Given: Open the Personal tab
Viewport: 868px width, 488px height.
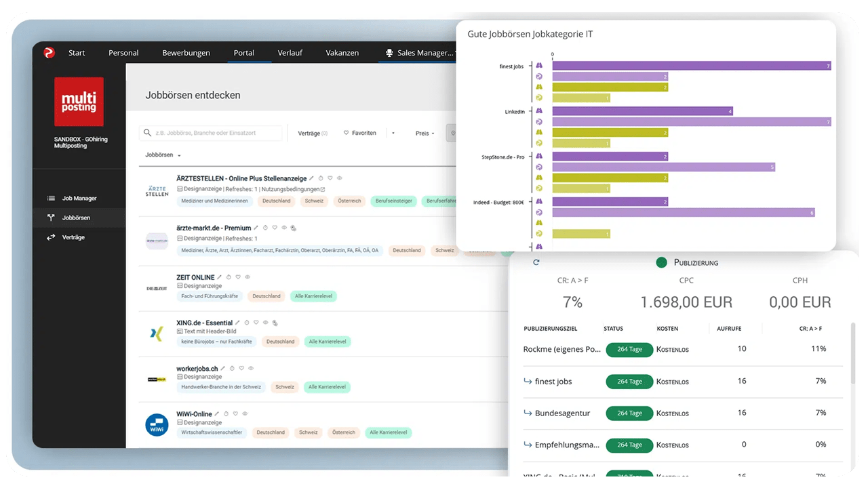Looking at the screenshot, I should pos(123,53).
